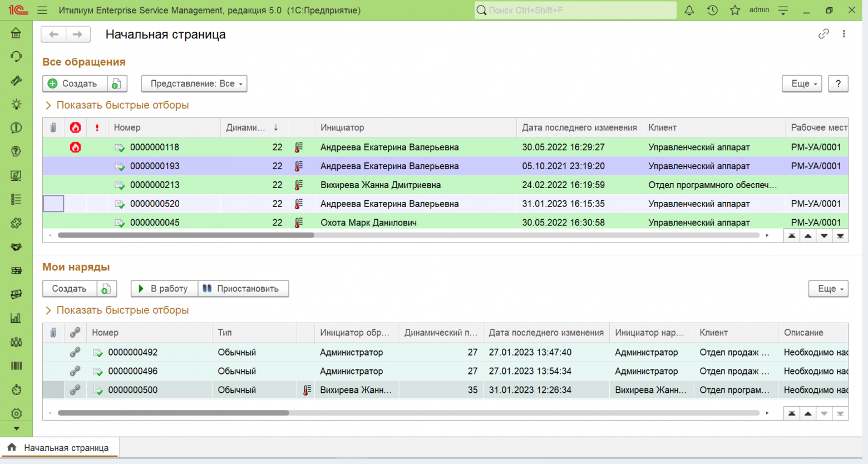Sort requests by flame priority column

tap(75, 127)
